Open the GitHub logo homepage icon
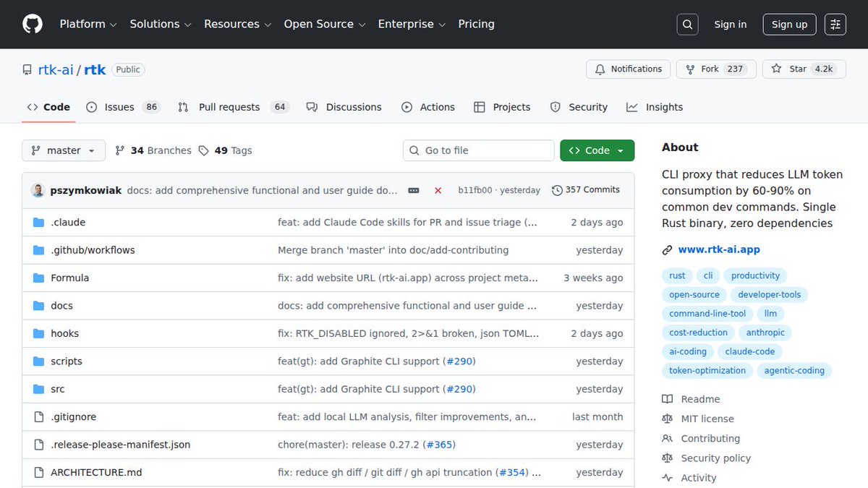The height and width of the screenshot is (488, 868). click(33, 24)
